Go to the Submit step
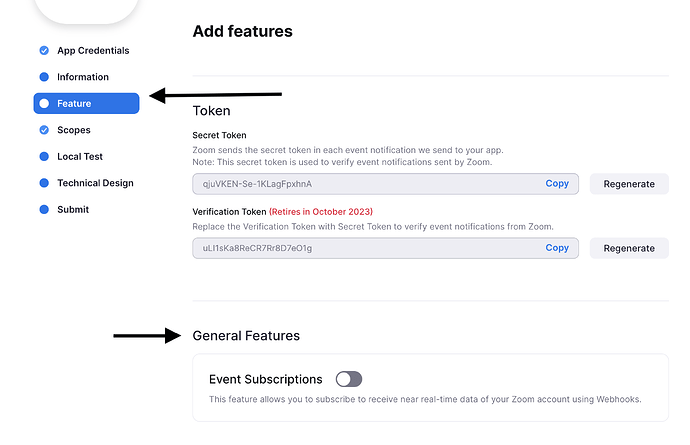The width and height of the screenshot is (690, 445). point(73,210)
